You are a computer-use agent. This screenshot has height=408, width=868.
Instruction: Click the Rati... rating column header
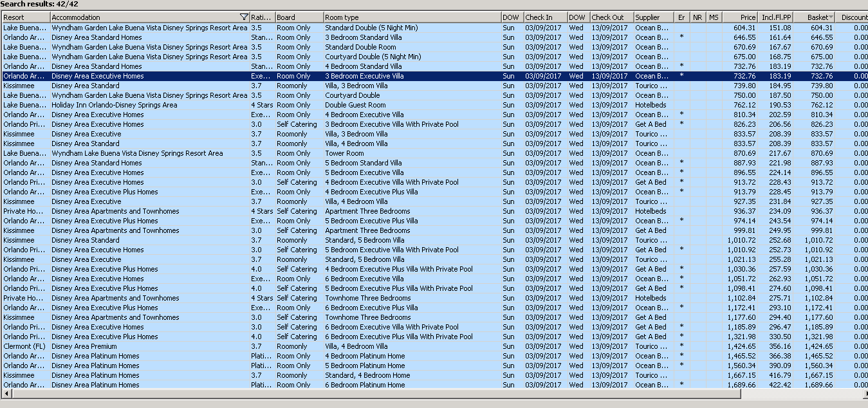click(263, 17)
